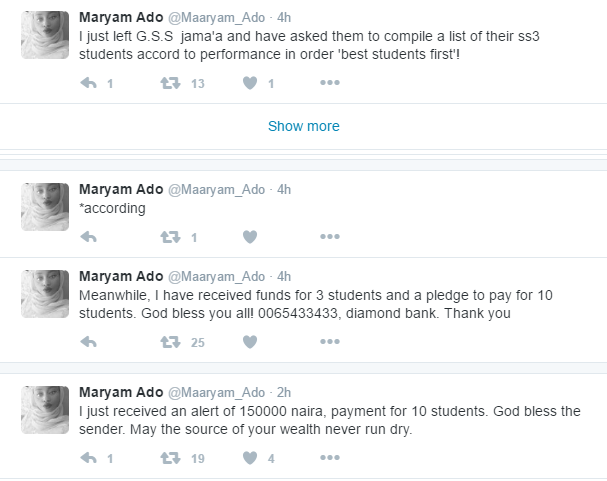This screenshot has height=481, width=607.
Task: Open @Maaryam_Ado handle on the '*according' tweet
Action: coord(216,190)
